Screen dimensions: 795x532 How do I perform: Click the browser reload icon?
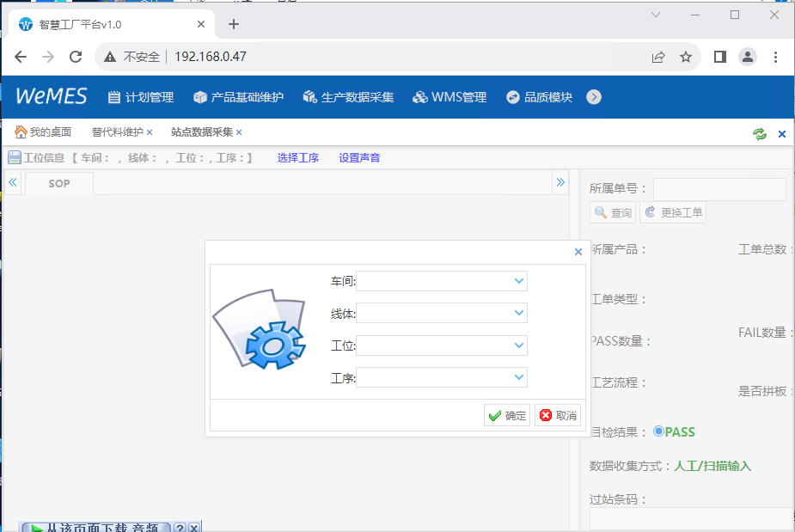coord(76,57)
